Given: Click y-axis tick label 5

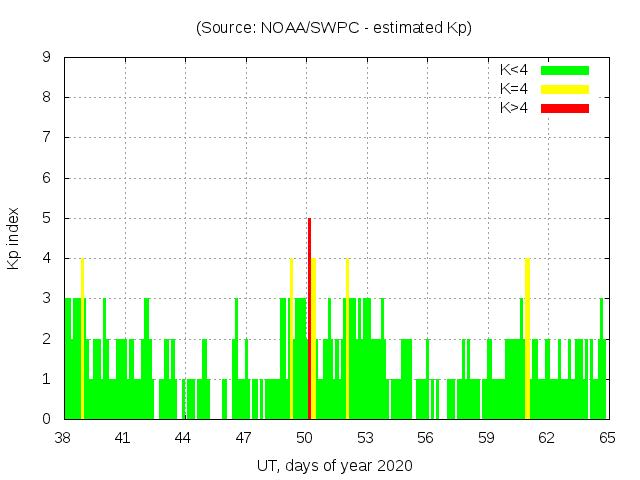Looking at the screenshot, I should 46,218.
